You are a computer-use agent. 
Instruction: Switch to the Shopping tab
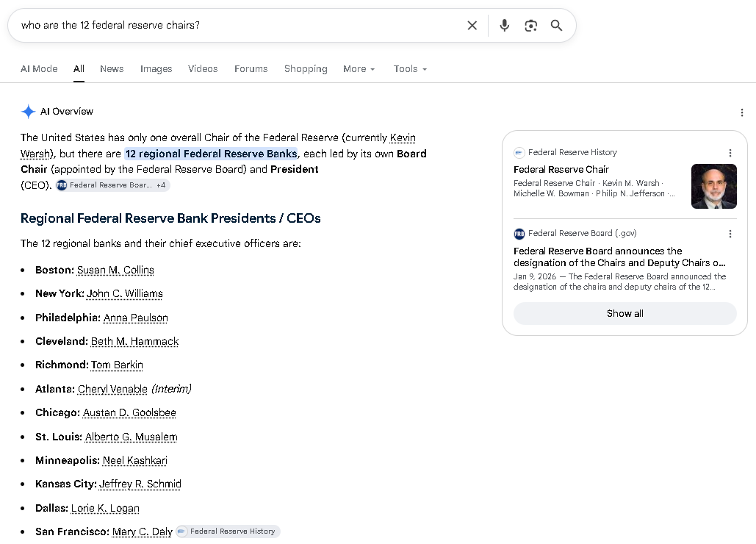pos(306,69)
